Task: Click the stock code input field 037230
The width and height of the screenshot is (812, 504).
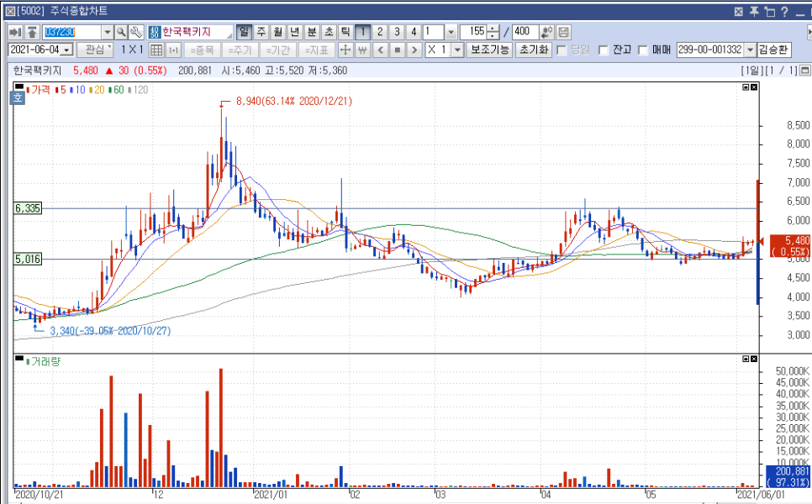Action: click(72, 32)
